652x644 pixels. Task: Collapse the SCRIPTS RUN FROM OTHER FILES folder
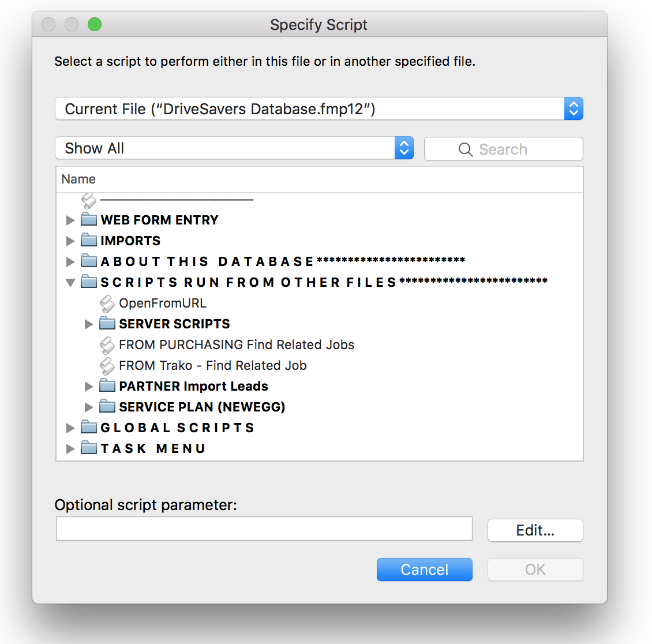70,283
